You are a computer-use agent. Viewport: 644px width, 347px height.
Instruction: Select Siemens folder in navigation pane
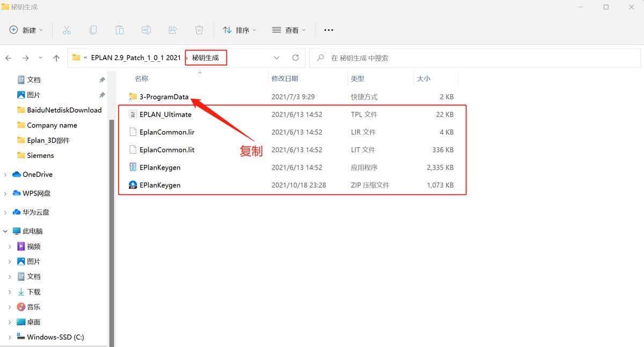coord(40,155)
